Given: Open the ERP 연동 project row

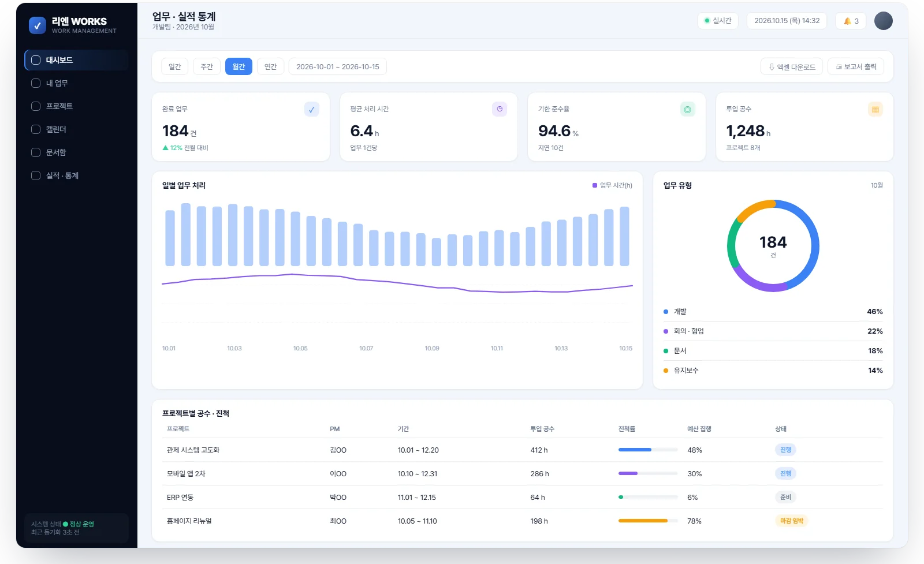Looking at the screenshot, I should [523, 497].
